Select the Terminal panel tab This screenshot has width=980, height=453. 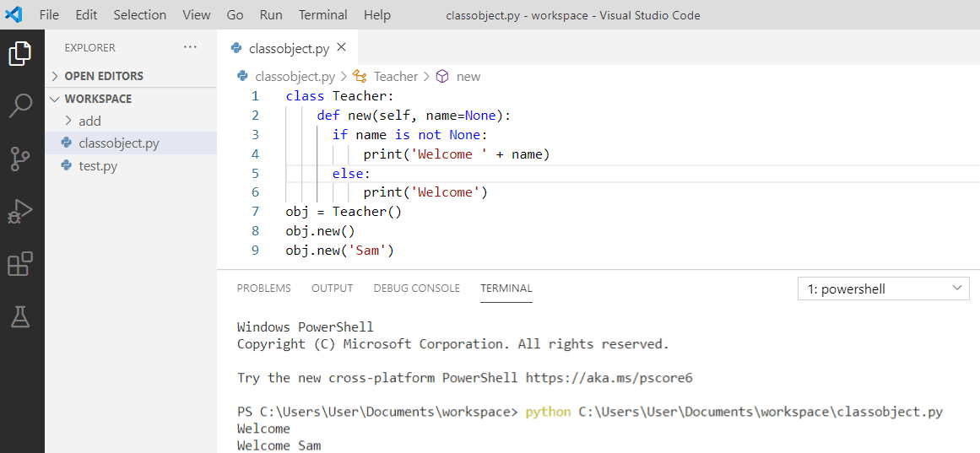pyautogui.click(x=506, y=288)
